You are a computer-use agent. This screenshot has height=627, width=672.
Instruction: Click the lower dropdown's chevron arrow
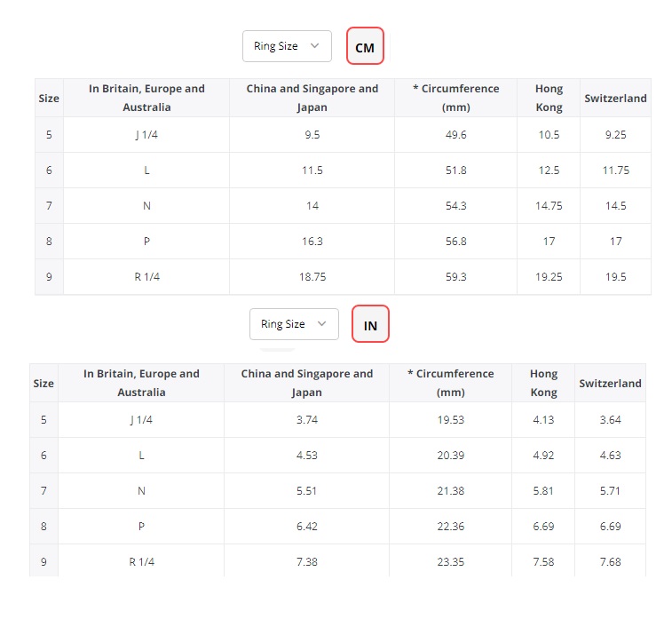coord(322,324)
